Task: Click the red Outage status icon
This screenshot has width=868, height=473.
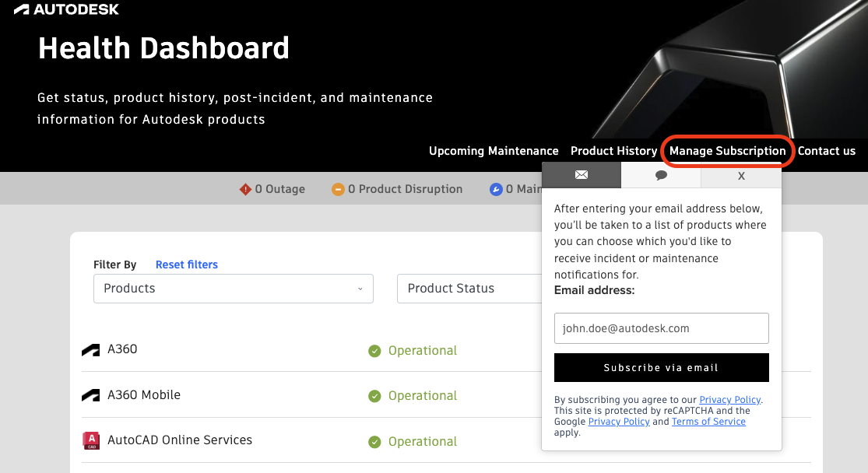Action: pyautogui.click(x=245, y=189)
